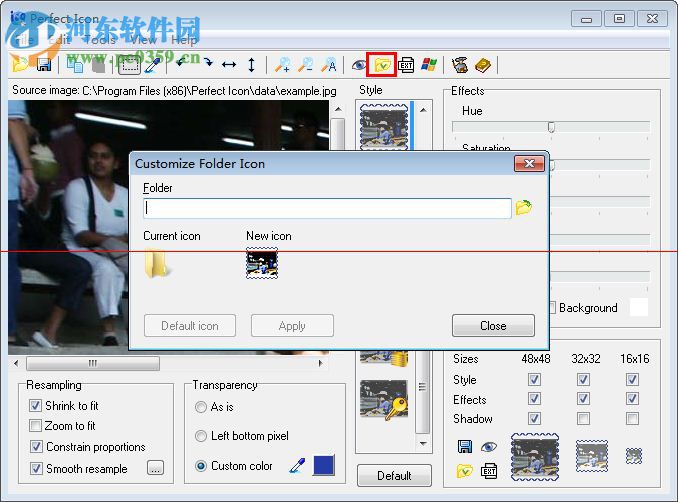Viewport: 678px width, 502px height.
Task: Click the preview eye icon in toolbar
Action: 358,65
